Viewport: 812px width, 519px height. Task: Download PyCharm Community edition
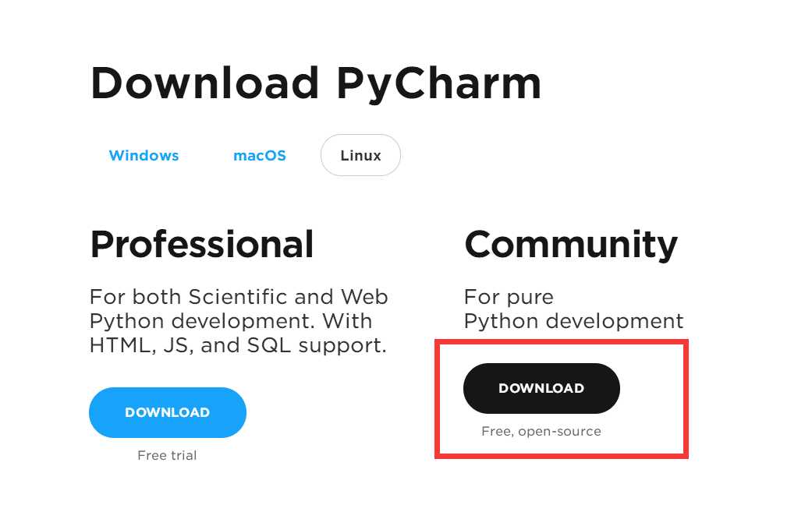[x=541, y=388]
